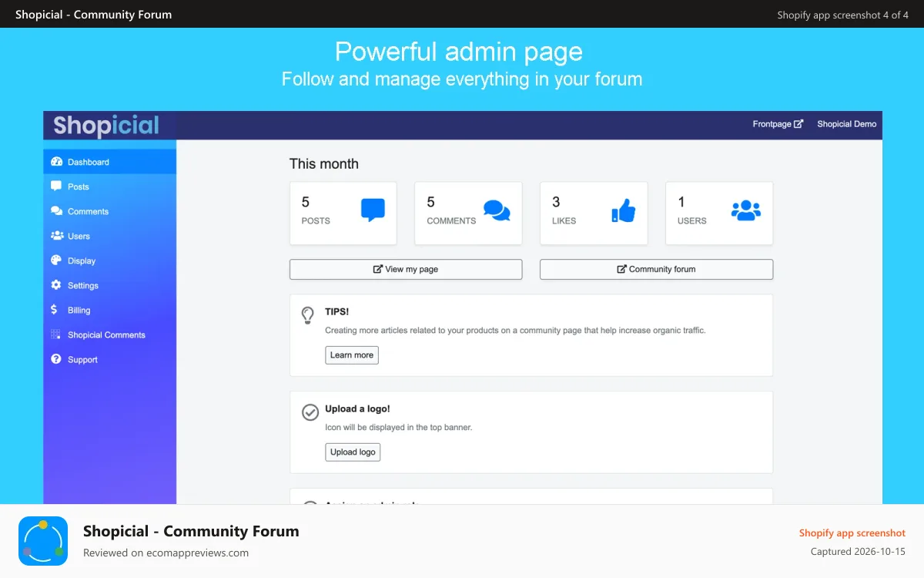Click the blue speech bubble in Posts card
Screen dimensions: 924x578
[373, 210]
